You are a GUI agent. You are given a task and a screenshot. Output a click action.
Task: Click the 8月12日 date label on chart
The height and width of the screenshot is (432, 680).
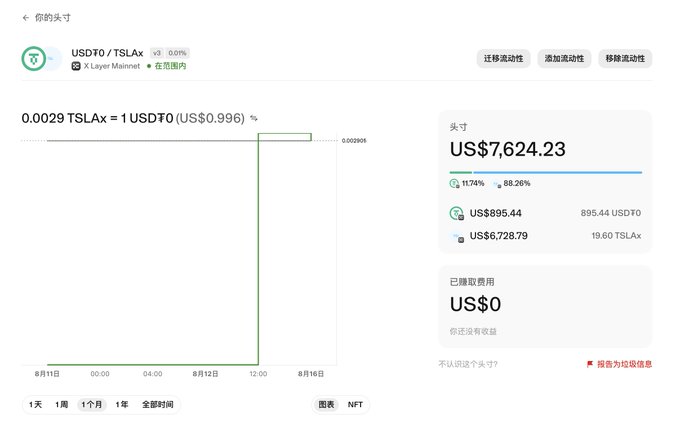click(206, 374)
